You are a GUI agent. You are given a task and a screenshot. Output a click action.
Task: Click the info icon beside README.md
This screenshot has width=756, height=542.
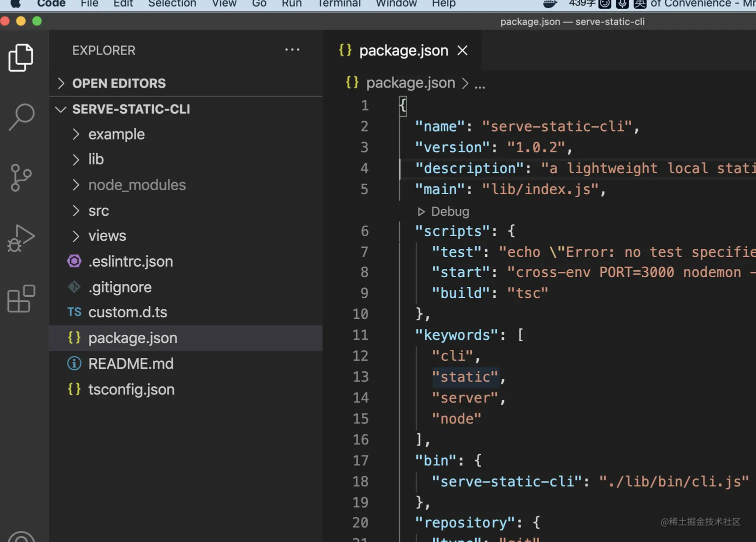point(74,363)
